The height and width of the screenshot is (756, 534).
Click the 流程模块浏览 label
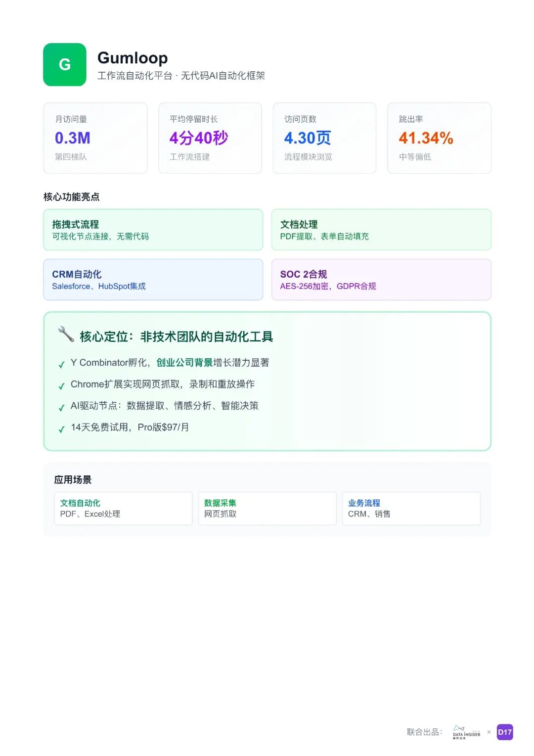tap(308, 157)
